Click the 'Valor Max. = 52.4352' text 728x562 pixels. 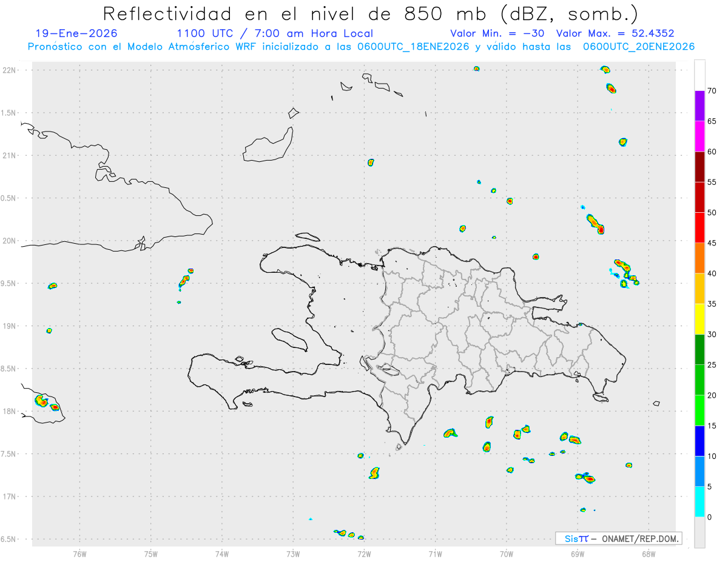pos(615,34)
